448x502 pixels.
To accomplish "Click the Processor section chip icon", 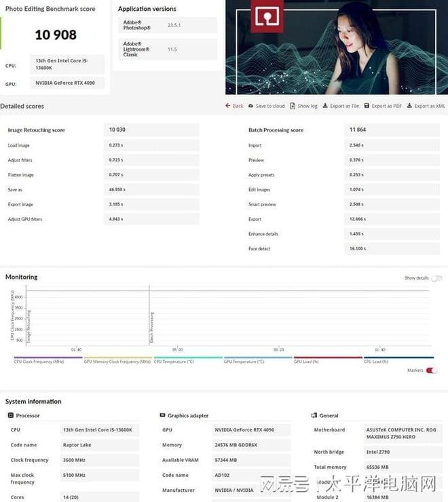I will [10, 415].
